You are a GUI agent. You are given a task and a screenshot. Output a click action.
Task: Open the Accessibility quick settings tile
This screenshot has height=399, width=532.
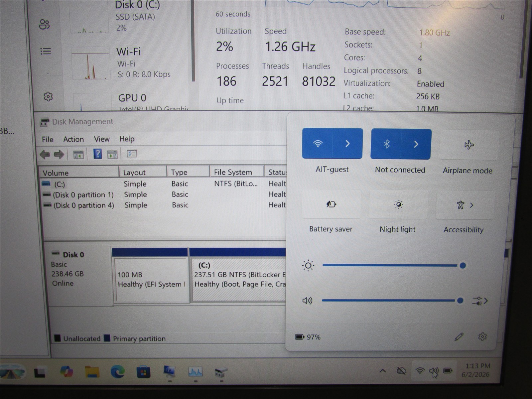pos(465,205)
